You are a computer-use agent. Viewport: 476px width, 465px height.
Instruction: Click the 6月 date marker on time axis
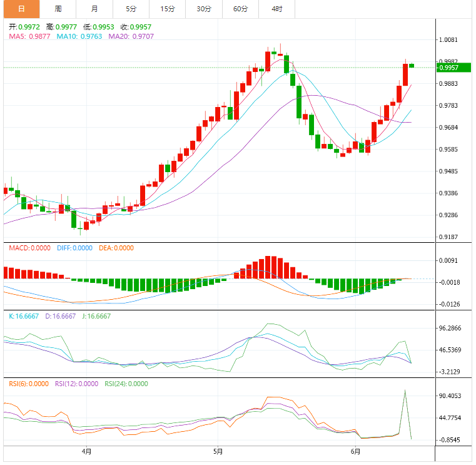[x=355, y=451]
